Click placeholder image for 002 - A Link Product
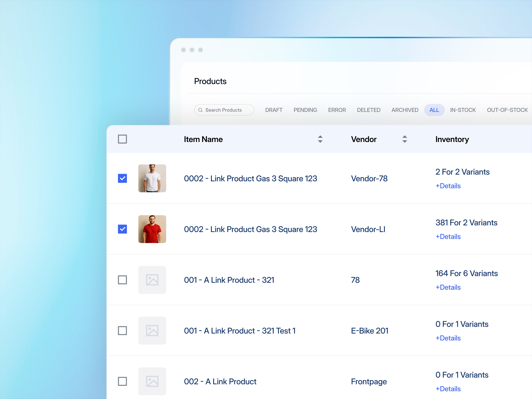This screenshot has height=399, width=532. point(152,381)
